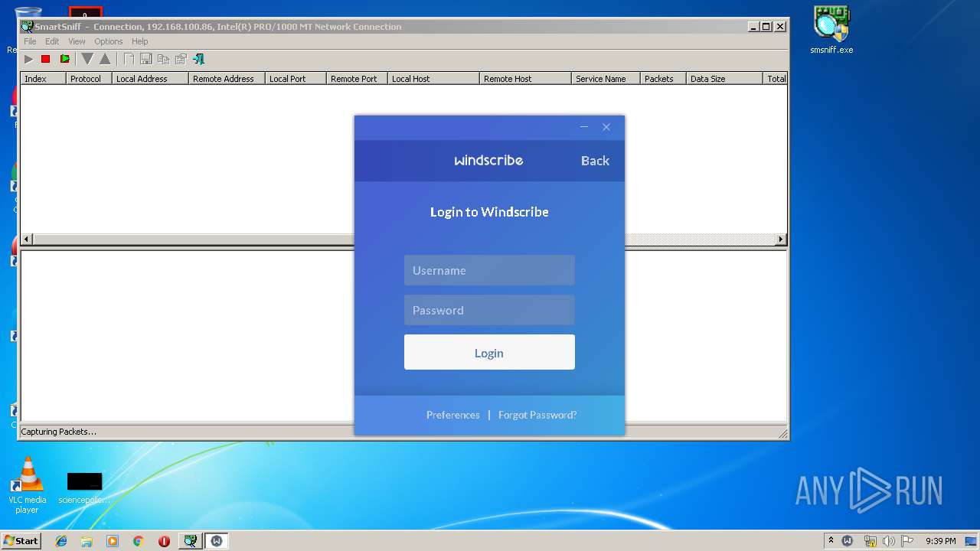Sort by the Remote Port column header
Viewport: 980px width, 551px height.
point(357,78)
